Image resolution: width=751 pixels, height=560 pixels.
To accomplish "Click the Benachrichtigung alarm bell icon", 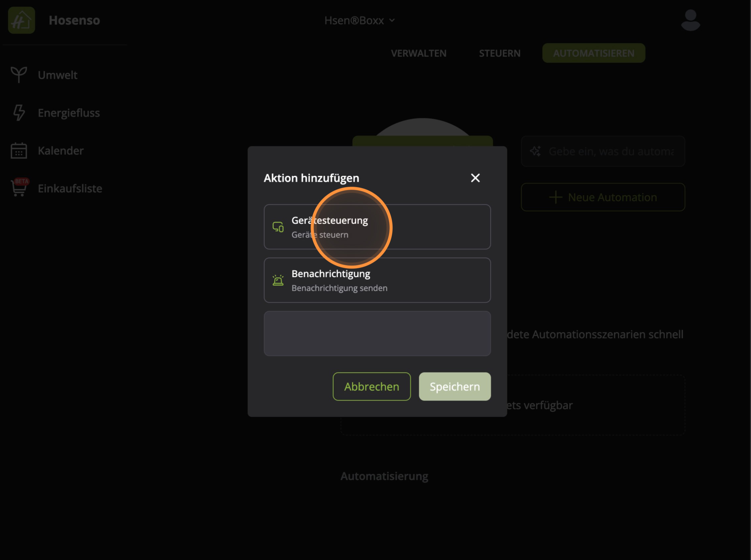I will click(278, 280).
